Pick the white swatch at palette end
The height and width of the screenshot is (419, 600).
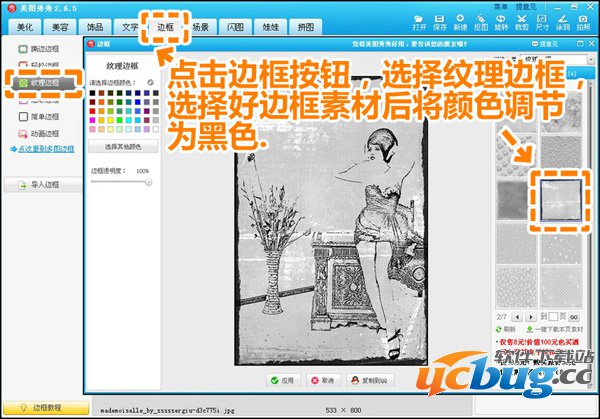point(155,129)
